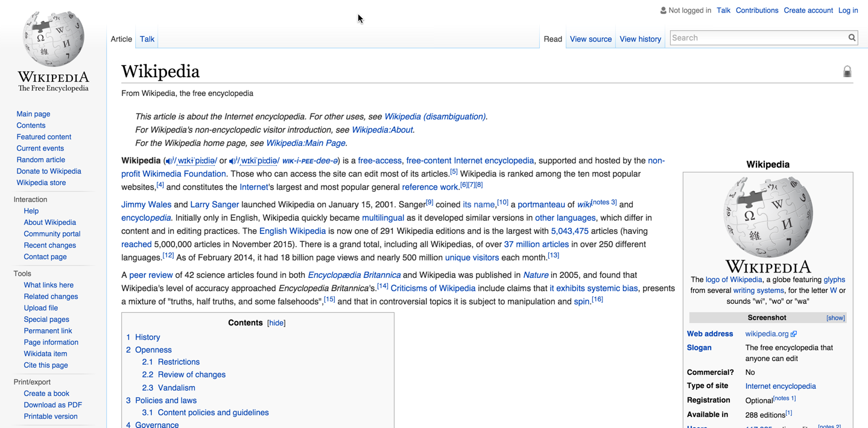Open Talk link in the top user bar
Image resolution: width=868 pixels, height=428 pixels.
point(724,10)
